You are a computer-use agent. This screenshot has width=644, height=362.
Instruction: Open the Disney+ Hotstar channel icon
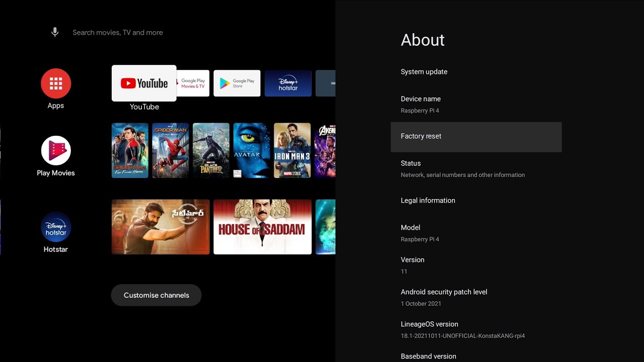click(56, 227)
